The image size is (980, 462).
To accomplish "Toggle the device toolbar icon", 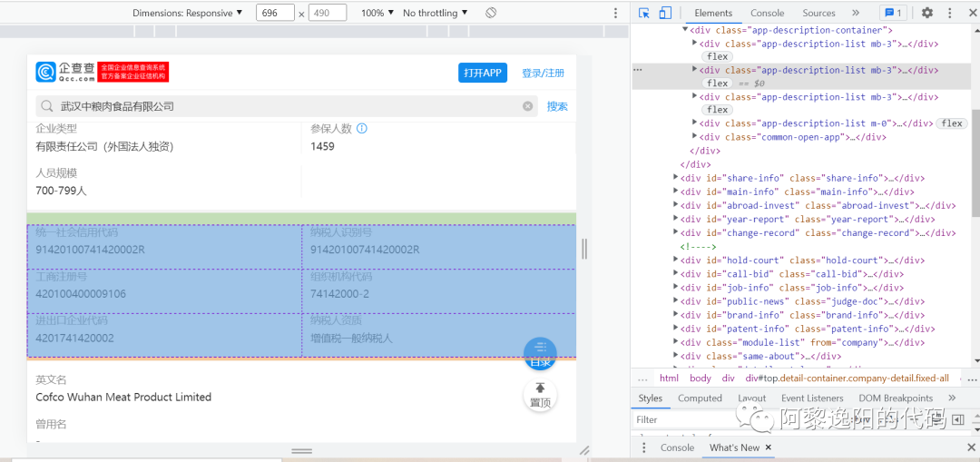I will pos(665,13).
